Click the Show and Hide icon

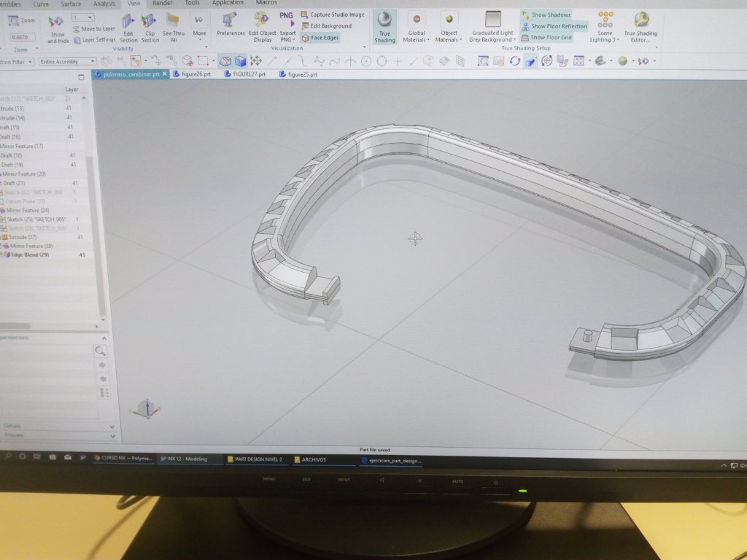[x=55, y=21]
